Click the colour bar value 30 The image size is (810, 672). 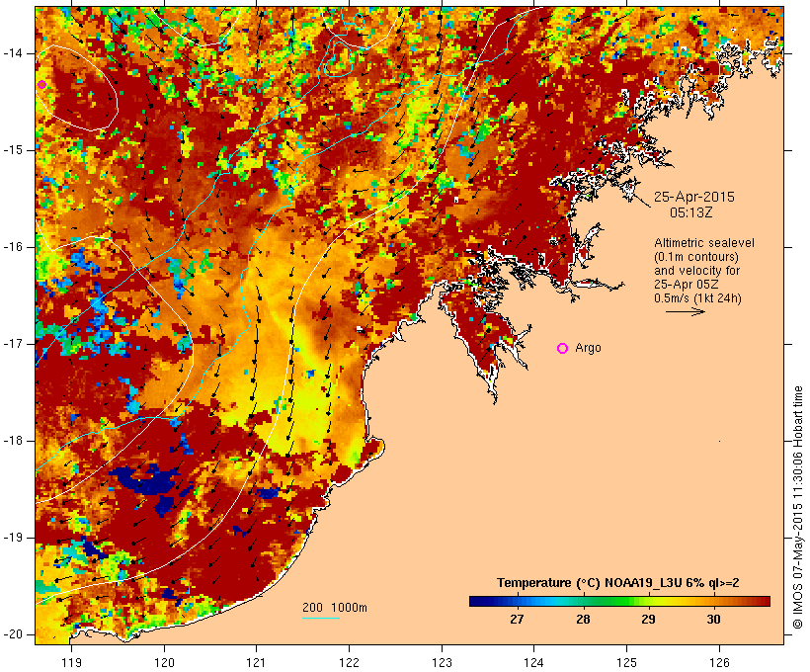pos(713,620)
